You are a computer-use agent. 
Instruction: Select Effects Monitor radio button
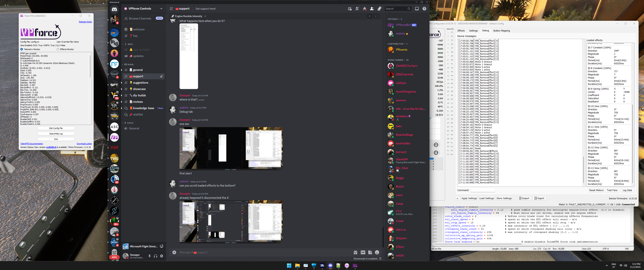pyautogui.click(x=58, y=49)
